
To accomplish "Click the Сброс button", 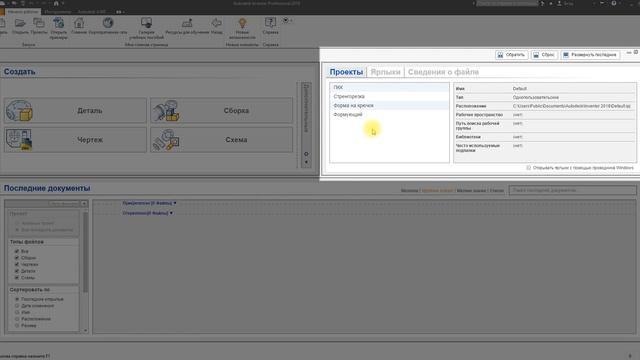I will tap(544, 55).
